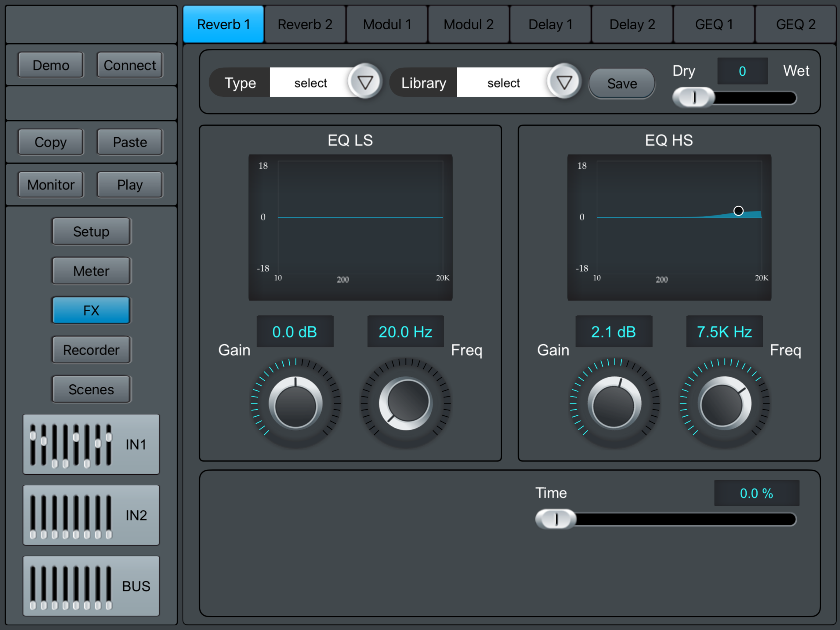This screenshot has width=840, height=630.
Task: Switch to the Modul 1 tab
Action: point(387,24)
